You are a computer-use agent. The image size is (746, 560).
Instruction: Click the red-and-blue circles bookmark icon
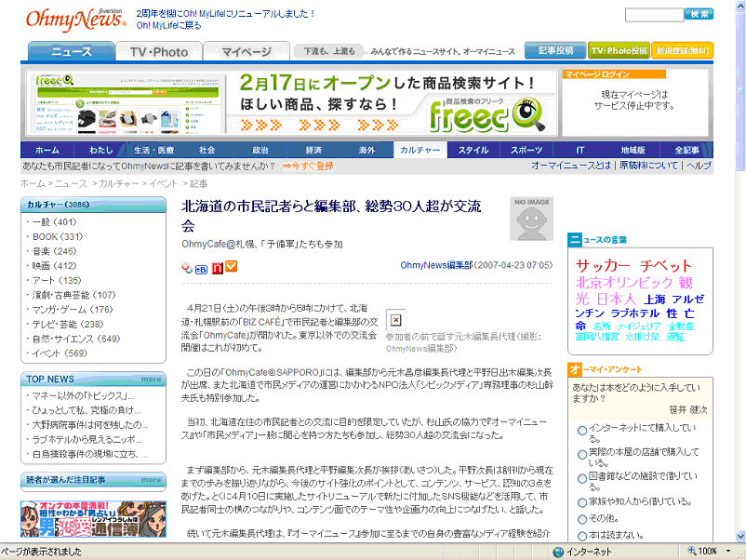[x=186, y=268]
